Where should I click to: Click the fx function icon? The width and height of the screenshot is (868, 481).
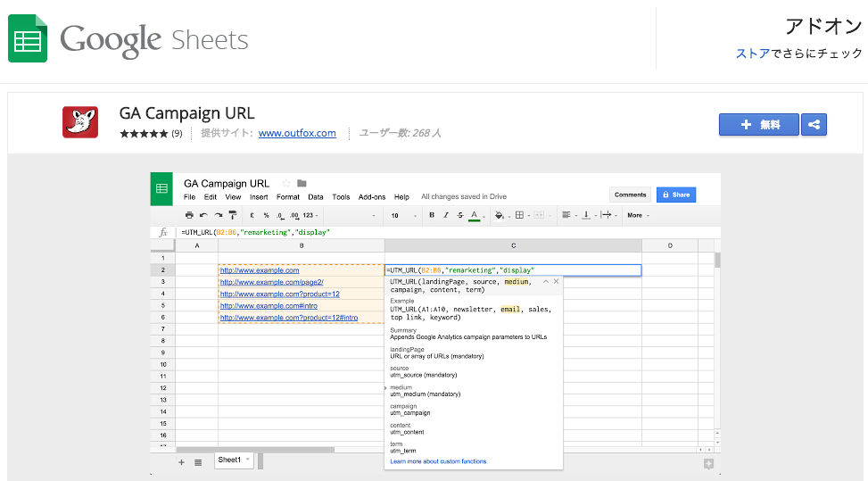(x=163, y=233)
